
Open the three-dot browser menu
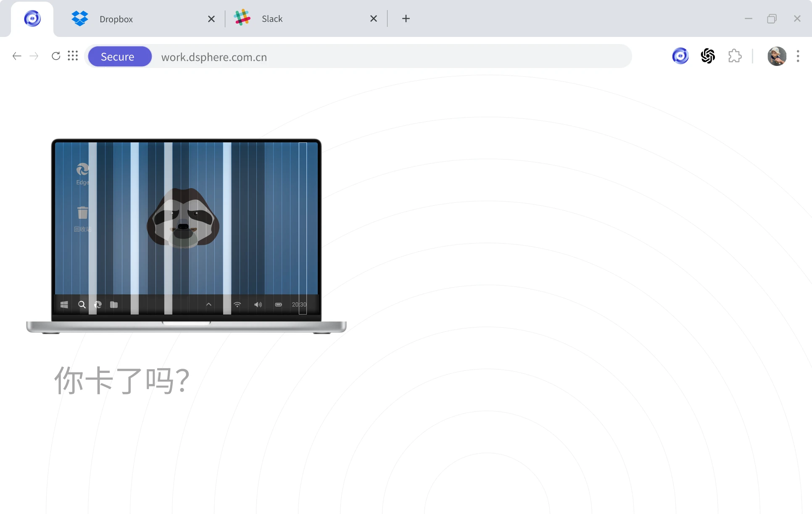798,56
